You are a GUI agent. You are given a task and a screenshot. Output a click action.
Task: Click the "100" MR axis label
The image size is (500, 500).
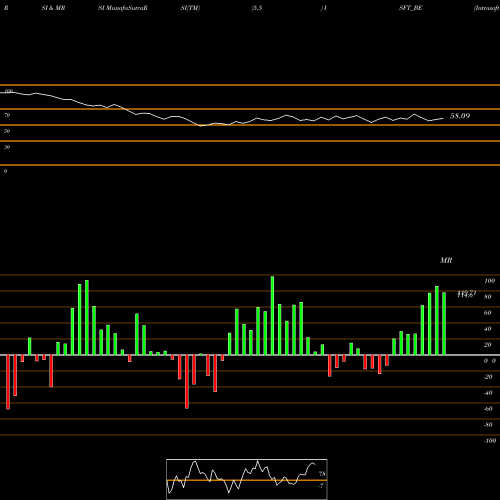tap(489, 281)
